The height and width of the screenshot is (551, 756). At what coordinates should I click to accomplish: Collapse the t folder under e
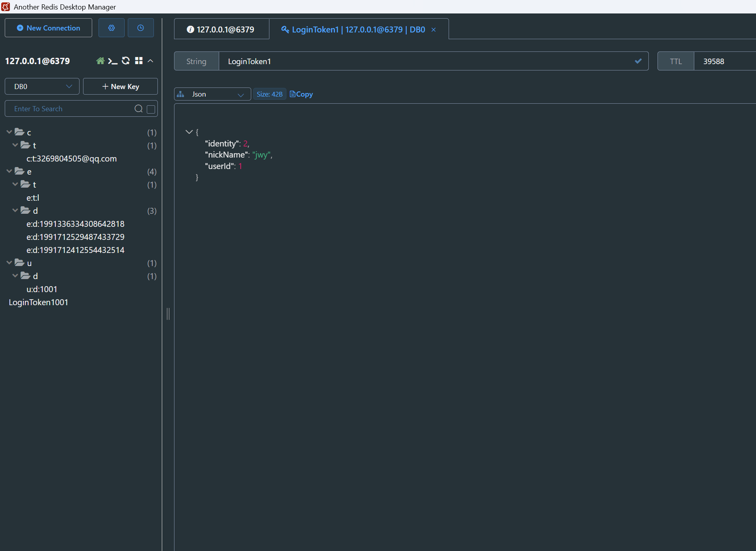(15, 184)
